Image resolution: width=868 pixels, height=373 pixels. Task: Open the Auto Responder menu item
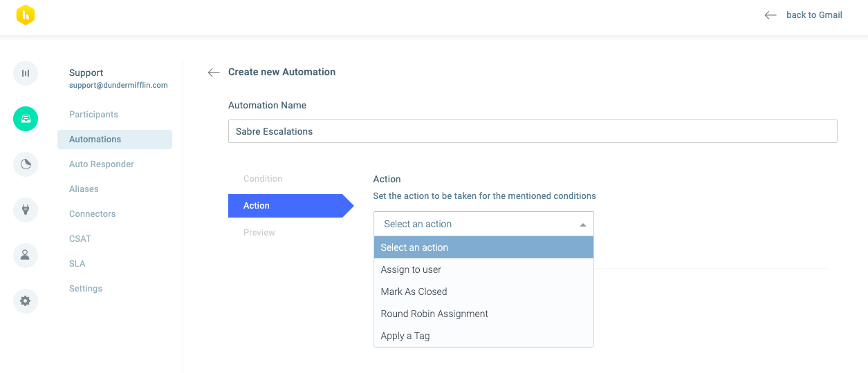[x=102, y=164]
